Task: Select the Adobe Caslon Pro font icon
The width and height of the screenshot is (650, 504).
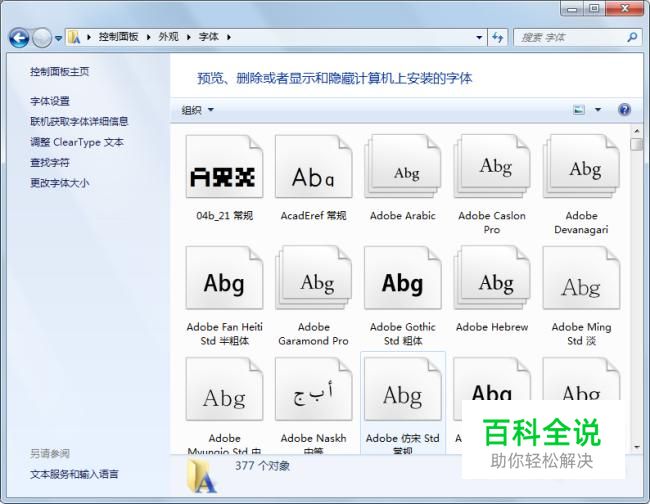Action: 492,167
